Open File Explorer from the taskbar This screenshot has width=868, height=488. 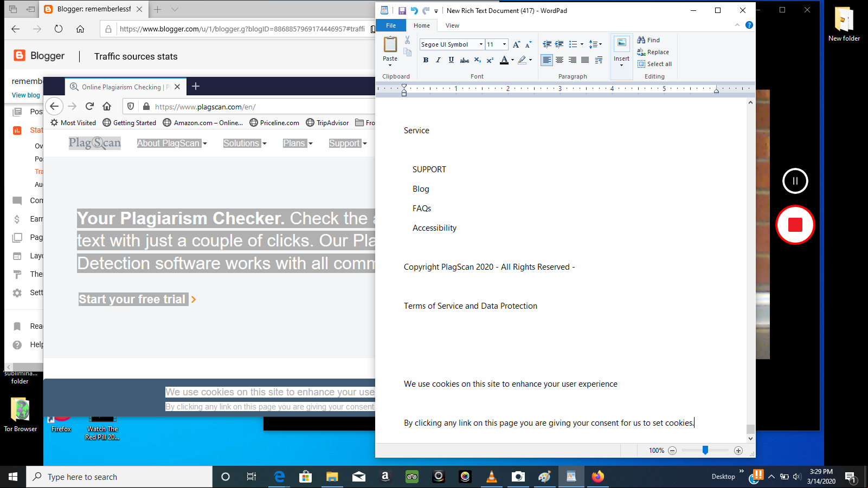pyautogui.click(x=332, y=477)
